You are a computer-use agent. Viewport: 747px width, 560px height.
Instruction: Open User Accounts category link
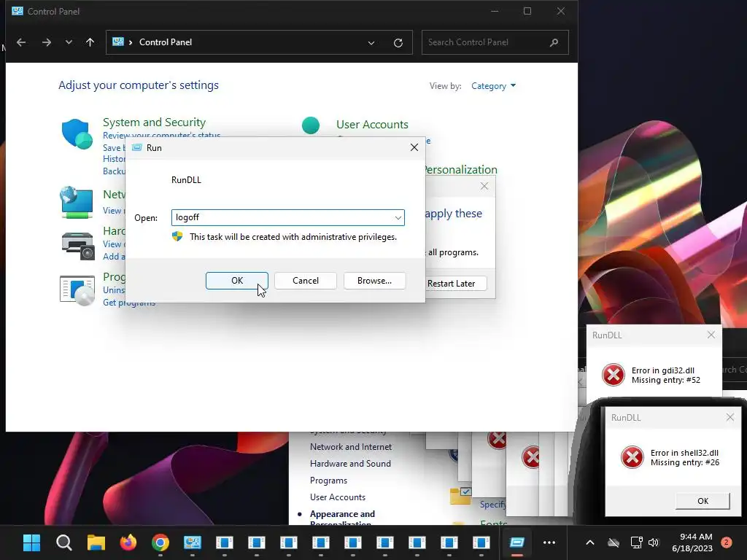tap(372, 124)
